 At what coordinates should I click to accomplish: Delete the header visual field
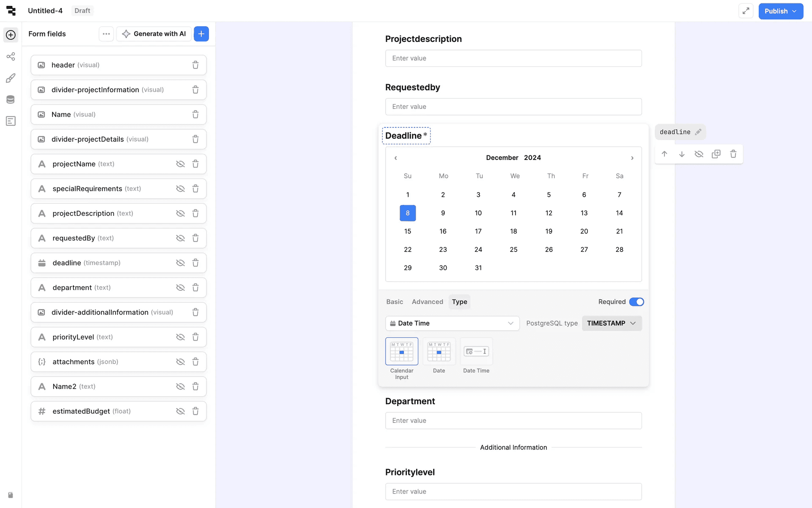tap(195, 65)
